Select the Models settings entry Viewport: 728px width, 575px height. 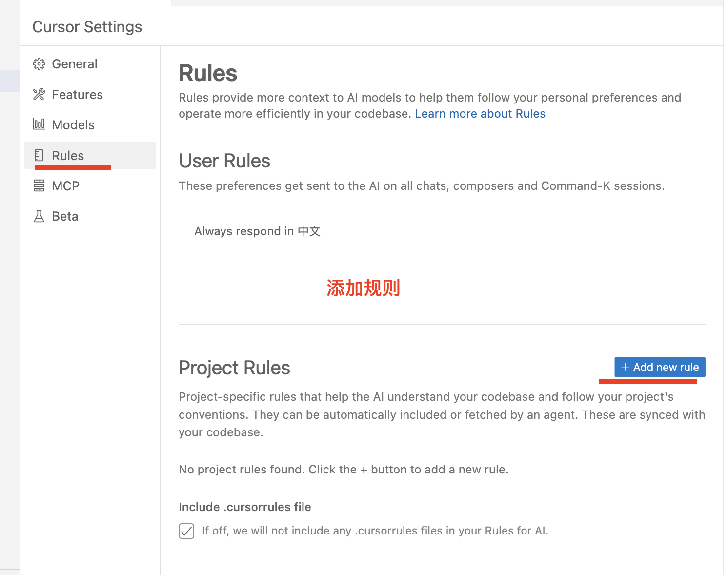[73, 124]
